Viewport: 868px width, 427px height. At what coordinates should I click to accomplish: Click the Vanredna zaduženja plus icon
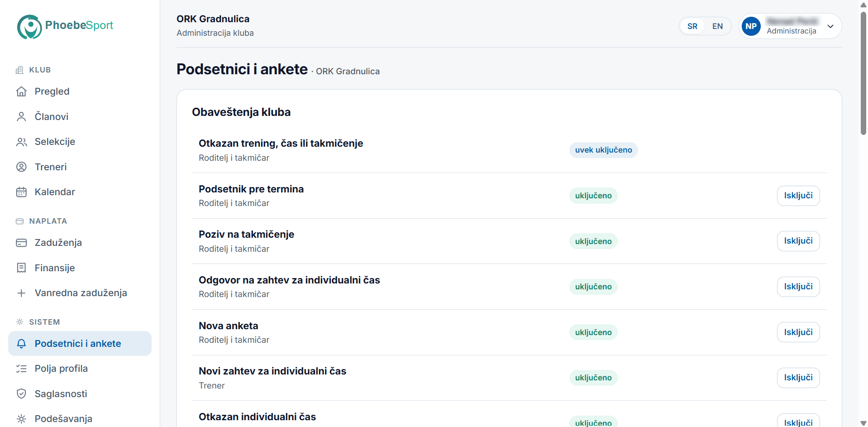(21, 293)
